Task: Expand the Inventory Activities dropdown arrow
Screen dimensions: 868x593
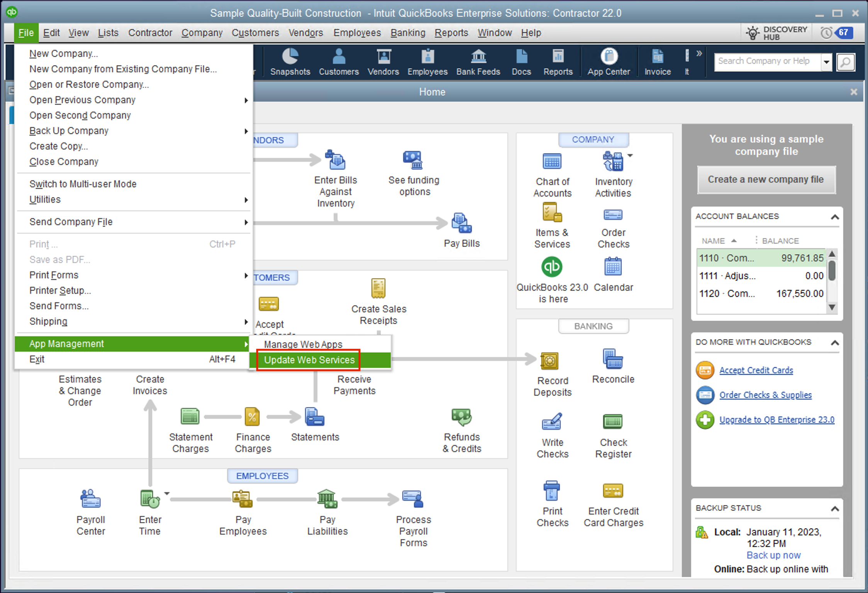Action: 630,156
